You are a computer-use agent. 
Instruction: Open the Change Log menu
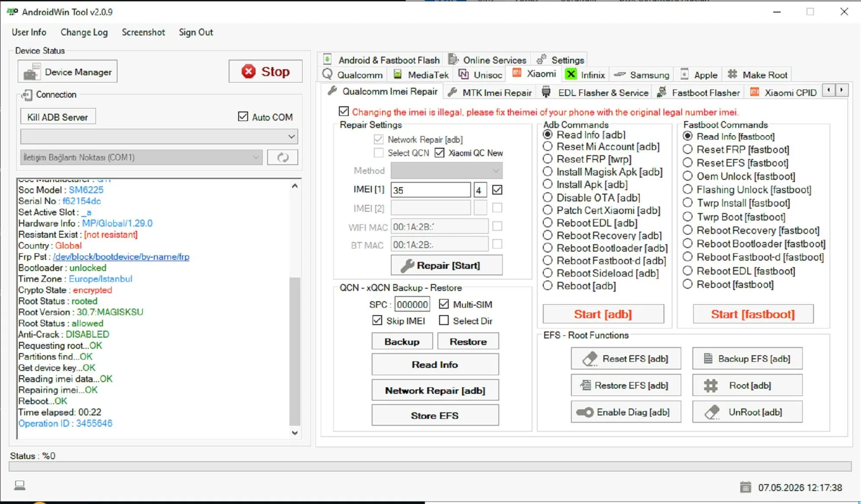pos(84,32)
